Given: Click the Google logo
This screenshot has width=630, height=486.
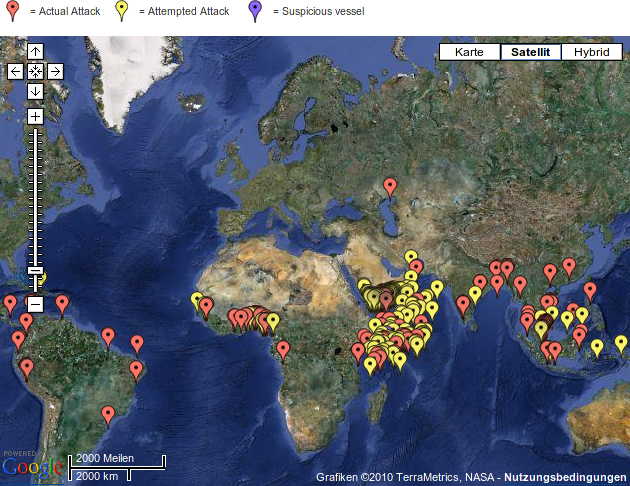Looking at the screenshot, I should click(32, 468).
